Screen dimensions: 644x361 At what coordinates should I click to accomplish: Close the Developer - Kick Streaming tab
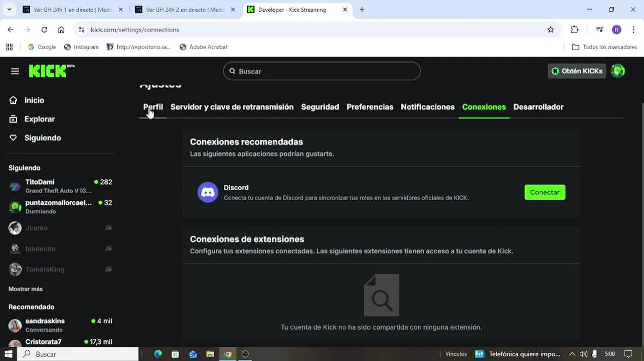[x=345, y=10]
